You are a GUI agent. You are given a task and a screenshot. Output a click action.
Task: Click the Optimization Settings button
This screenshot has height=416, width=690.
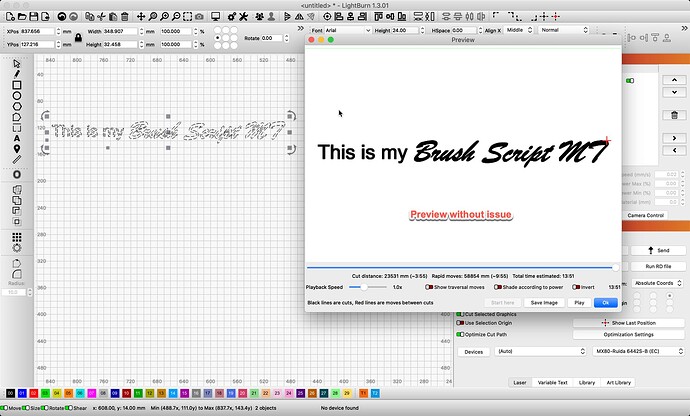point(628,335)
